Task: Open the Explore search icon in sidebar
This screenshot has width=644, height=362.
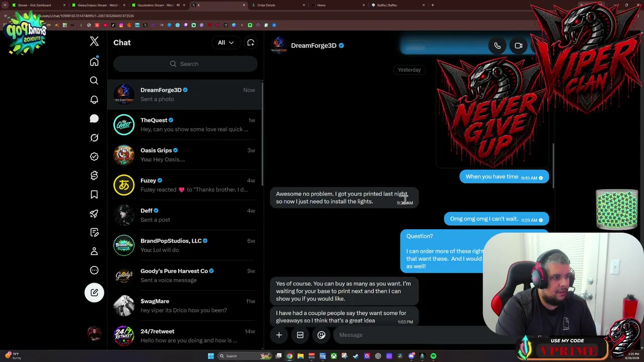Action: pyautogui.click(x=94, y=80)
